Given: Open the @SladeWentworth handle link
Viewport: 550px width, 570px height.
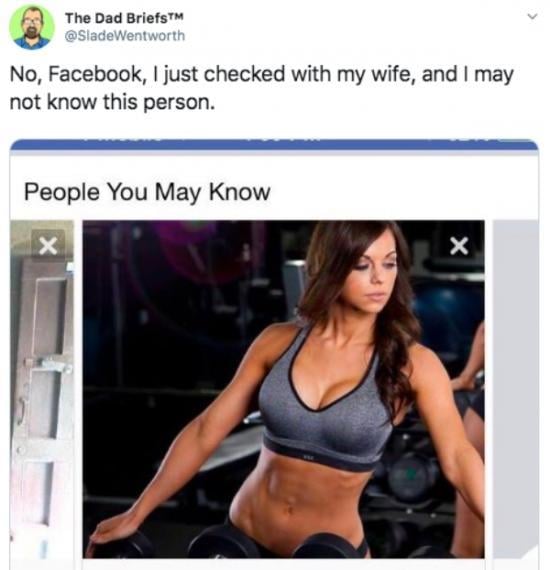Looking at the screenshot, I should 125,36.
